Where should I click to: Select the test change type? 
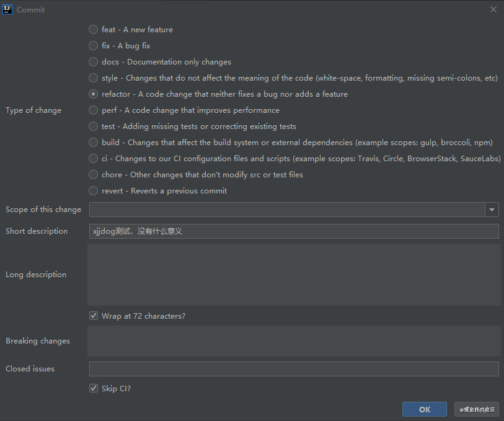click(93, 126)
